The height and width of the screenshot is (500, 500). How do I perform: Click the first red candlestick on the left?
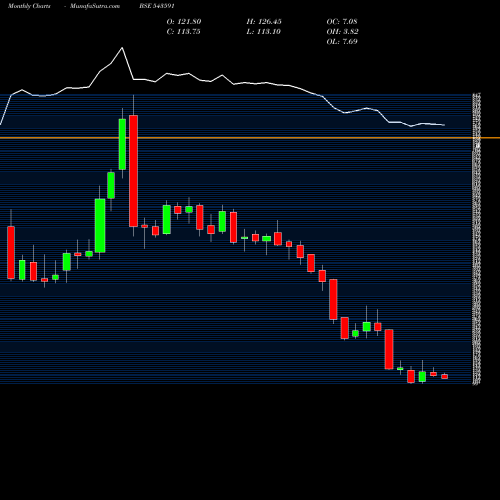pos(11,252)
